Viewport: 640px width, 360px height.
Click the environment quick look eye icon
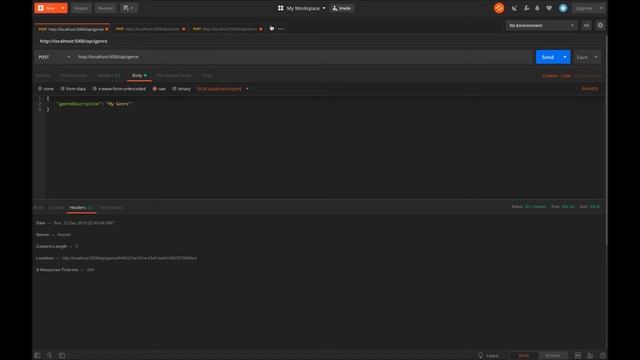pyautogui.click(x=587, y=25)
